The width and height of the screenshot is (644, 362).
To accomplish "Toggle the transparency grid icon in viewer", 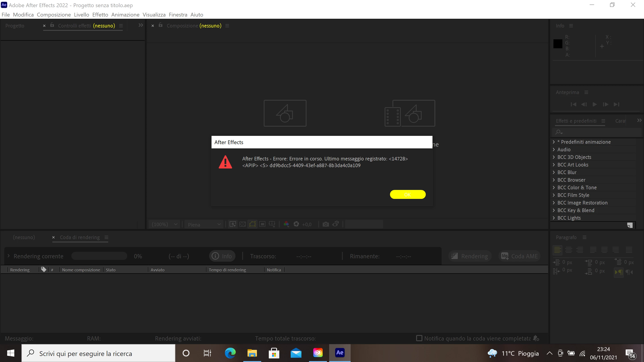I will (242, 224).
